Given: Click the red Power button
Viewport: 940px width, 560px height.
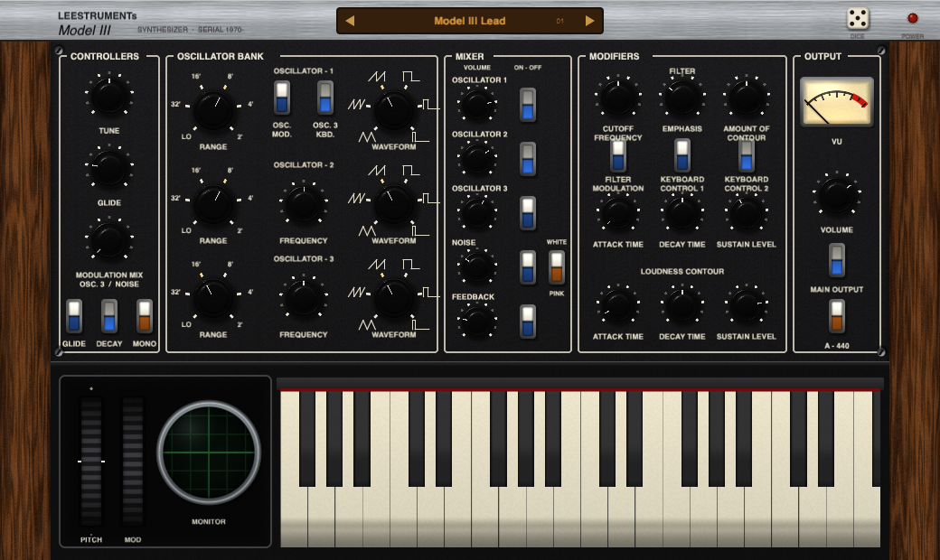Looking at the screenshot, I should (x=912, y=18).
